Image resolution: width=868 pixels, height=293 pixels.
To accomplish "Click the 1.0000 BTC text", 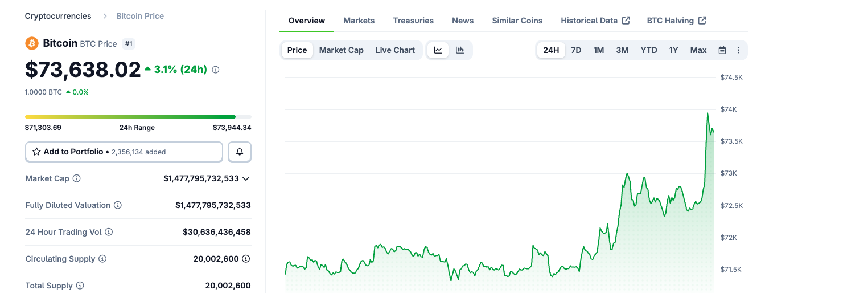I will [43, 92].
